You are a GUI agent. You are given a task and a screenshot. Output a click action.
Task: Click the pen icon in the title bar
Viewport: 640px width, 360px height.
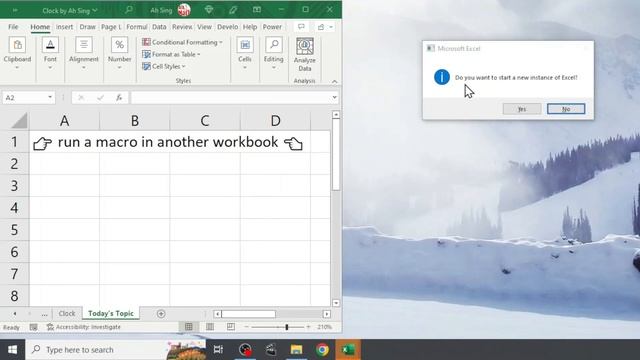(233, 10)
